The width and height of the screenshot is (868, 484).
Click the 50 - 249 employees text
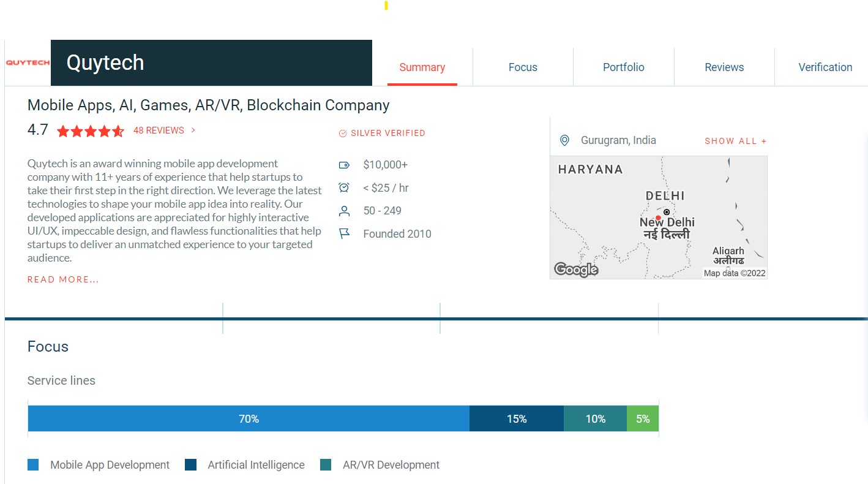[383, 211]
